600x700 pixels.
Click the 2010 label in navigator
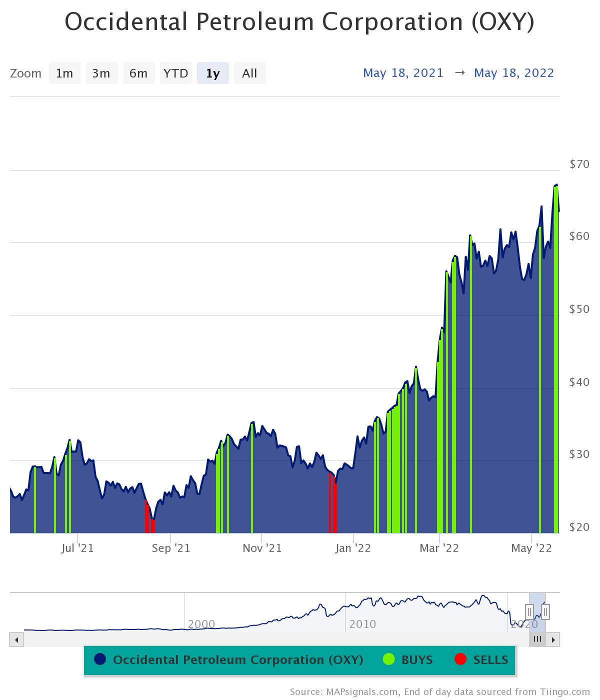[x=362, y=624]
